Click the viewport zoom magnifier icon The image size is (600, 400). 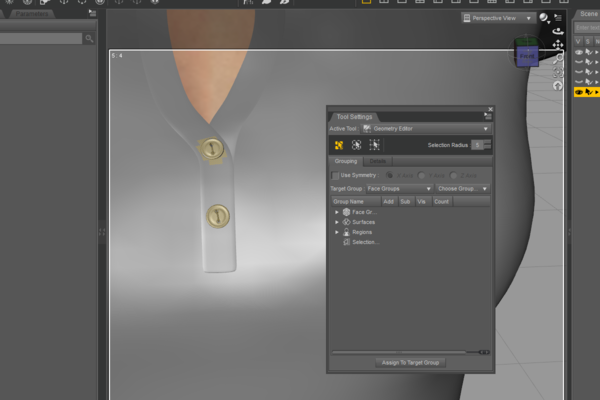tap(558, 59)
